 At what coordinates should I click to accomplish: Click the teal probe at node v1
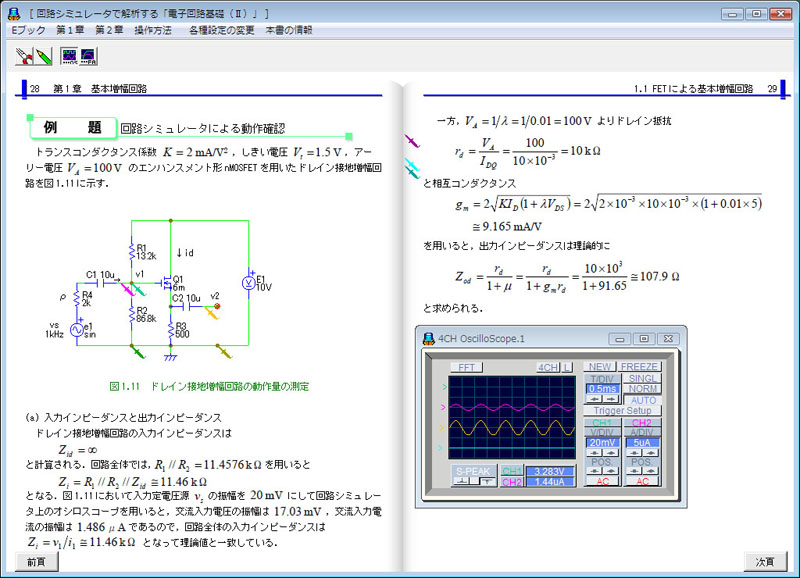coord(139,290)
